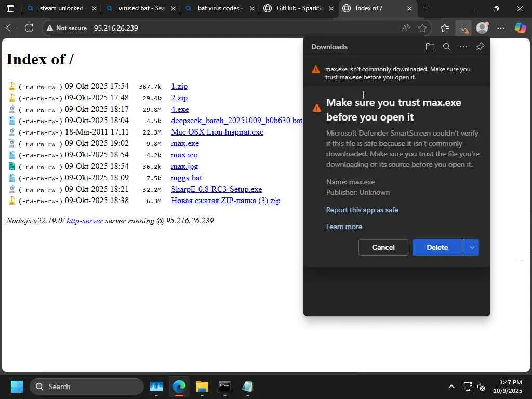Click the Publisher: Unknown text
The image size is (532, 399).
(358, 192)
